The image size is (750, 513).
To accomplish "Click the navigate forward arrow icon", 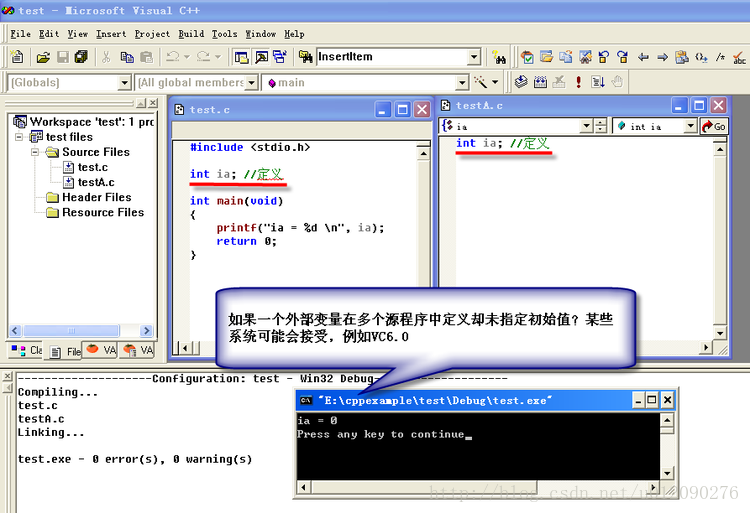I will point(662,57).
